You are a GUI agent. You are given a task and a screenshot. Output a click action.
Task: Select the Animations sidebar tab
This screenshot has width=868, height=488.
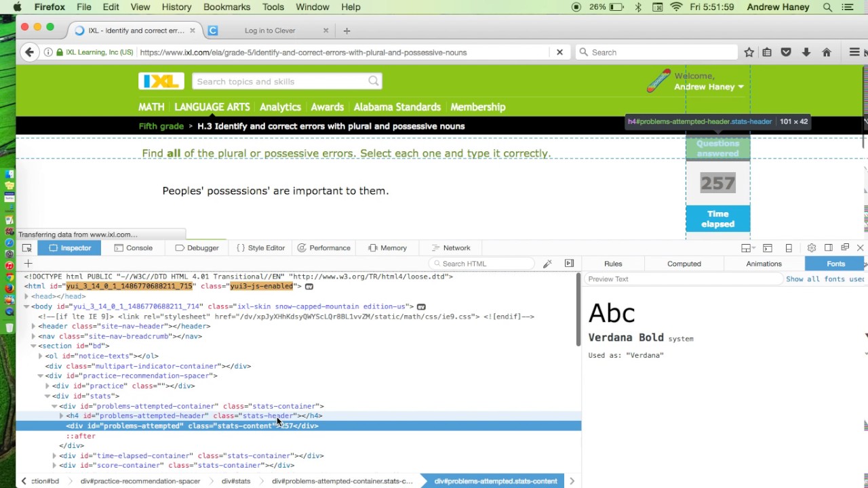764,264
